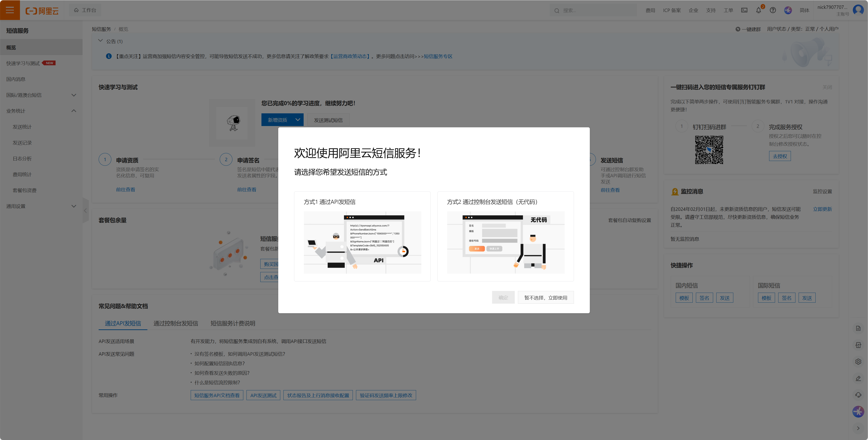Click the hamburger menu icon
This screenshot has height=440, width=868.
pos(10,10)
